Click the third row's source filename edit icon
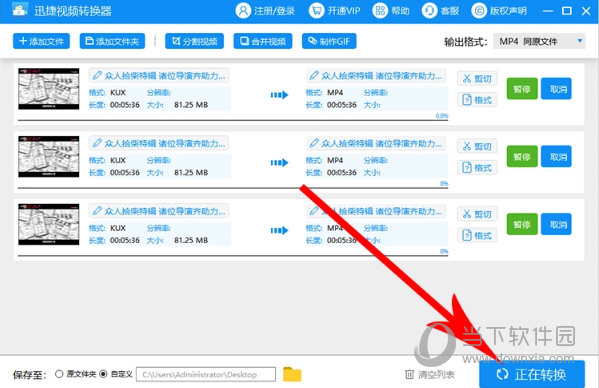 point(97,211)
